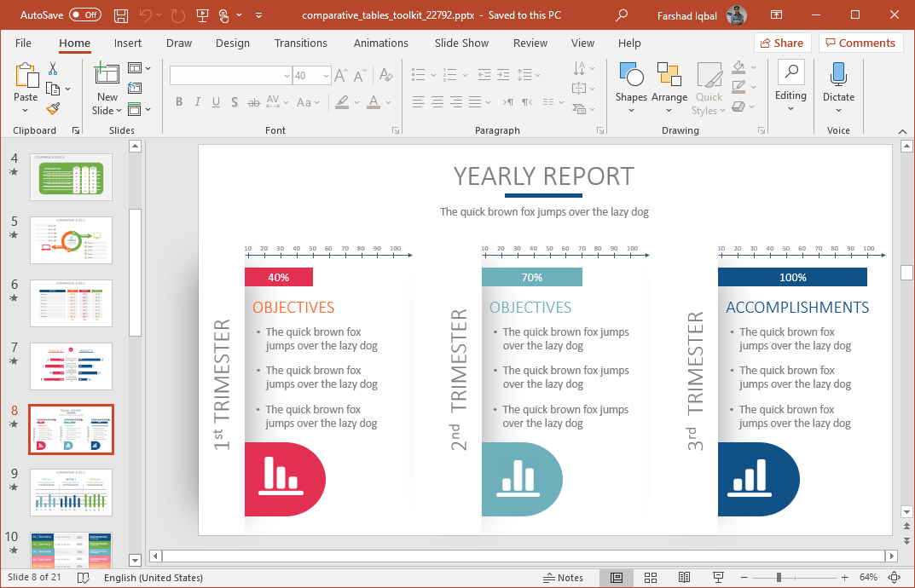Click the Format Painter brush icon

click(x=53, y=108)
